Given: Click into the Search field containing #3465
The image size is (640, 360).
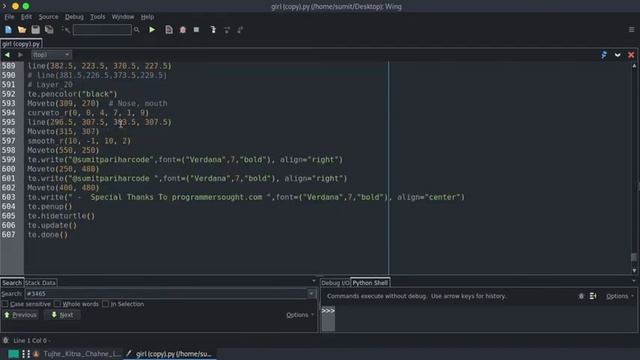Looking at the screenshot, I should 167,293.
